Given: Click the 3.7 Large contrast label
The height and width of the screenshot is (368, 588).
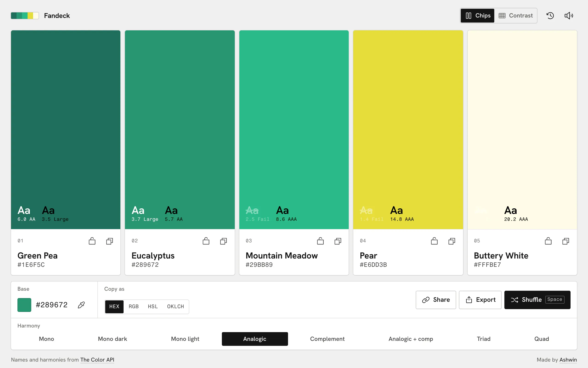Looking at the screenshot, I should pyautogui.click(x=145, y=219).
